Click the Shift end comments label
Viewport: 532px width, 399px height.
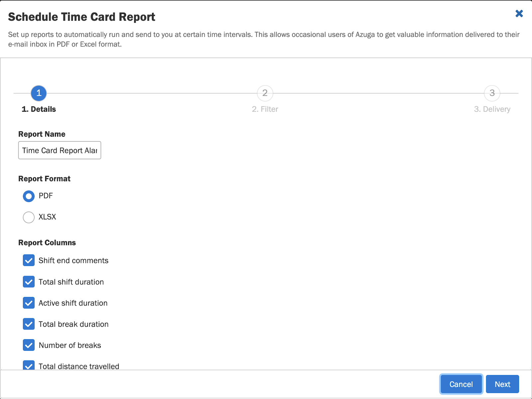[x=73, y=260]
